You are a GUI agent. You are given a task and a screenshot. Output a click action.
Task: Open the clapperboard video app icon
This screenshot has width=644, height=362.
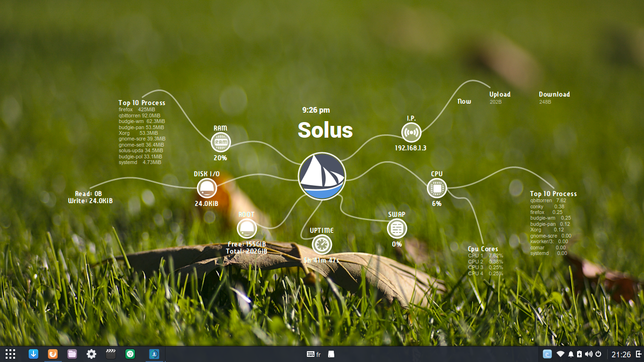(110, 354)
